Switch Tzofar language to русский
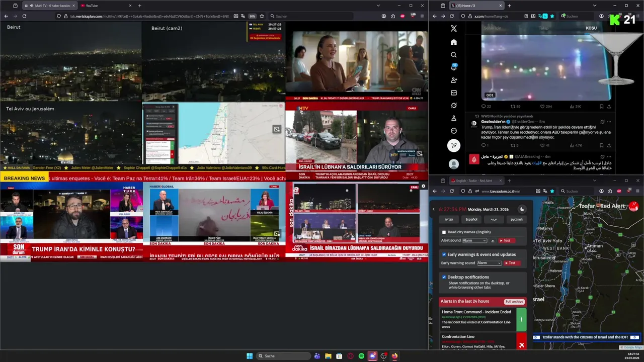 [517, 219]
